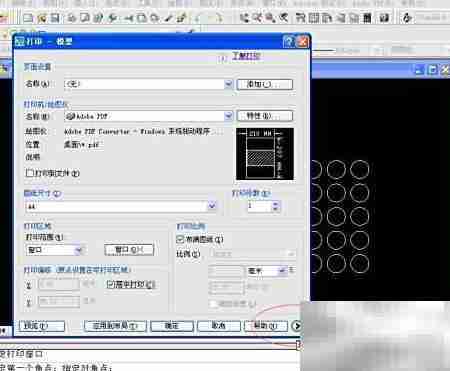Click the 帮助 help button
This screenshot has height=371, width=450.
point(266,326)
